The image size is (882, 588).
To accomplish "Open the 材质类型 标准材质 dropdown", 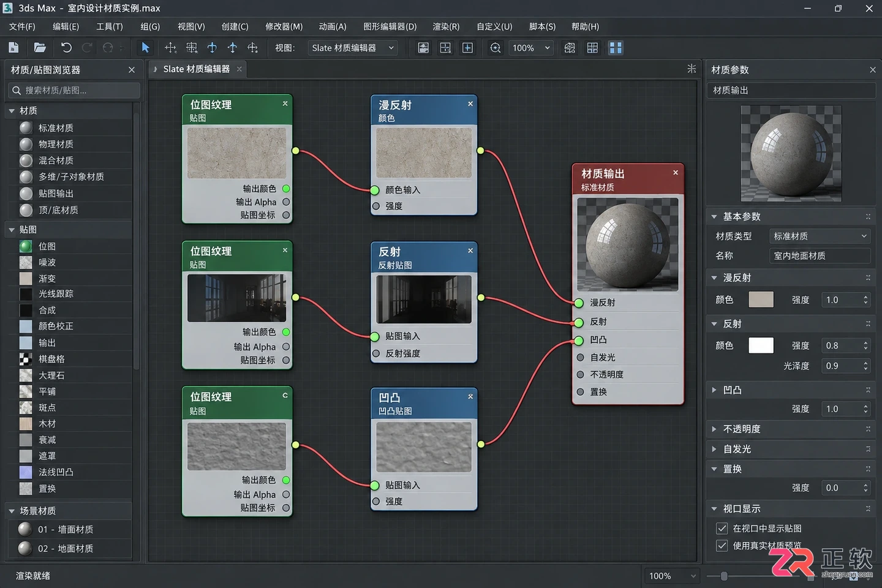I will click(x=820, y=236).
